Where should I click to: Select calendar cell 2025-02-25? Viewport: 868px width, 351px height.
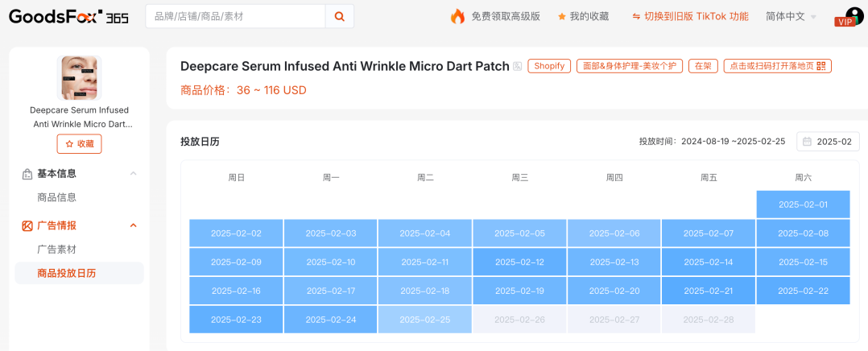(424, 320)
